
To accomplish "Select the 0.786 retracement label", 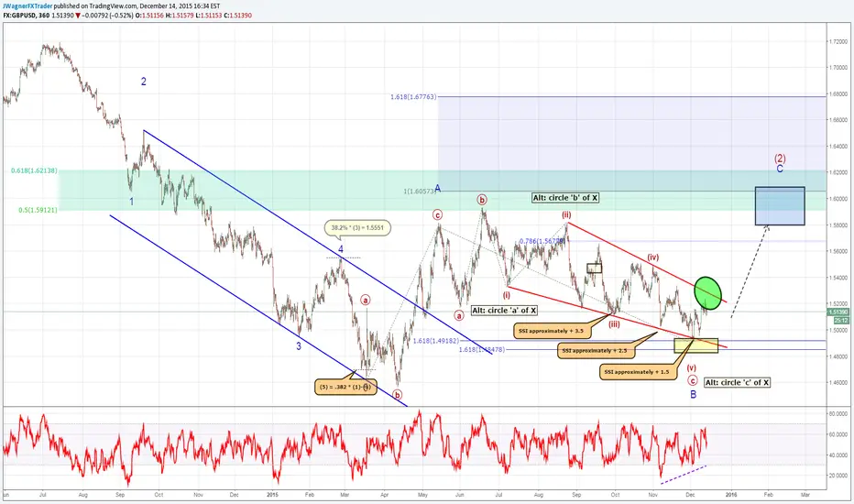I will tap(542, 241).
